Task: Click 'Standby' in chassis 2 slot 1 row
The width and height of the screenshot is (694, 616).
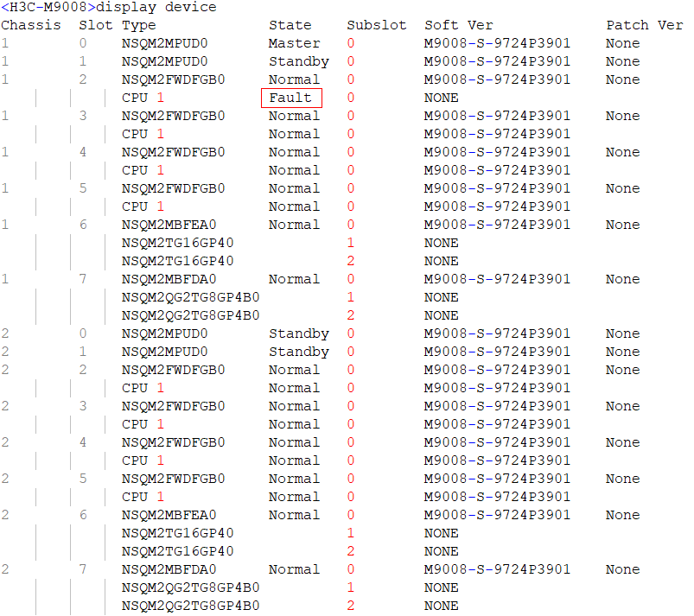Action: click(x=299, y=352)
